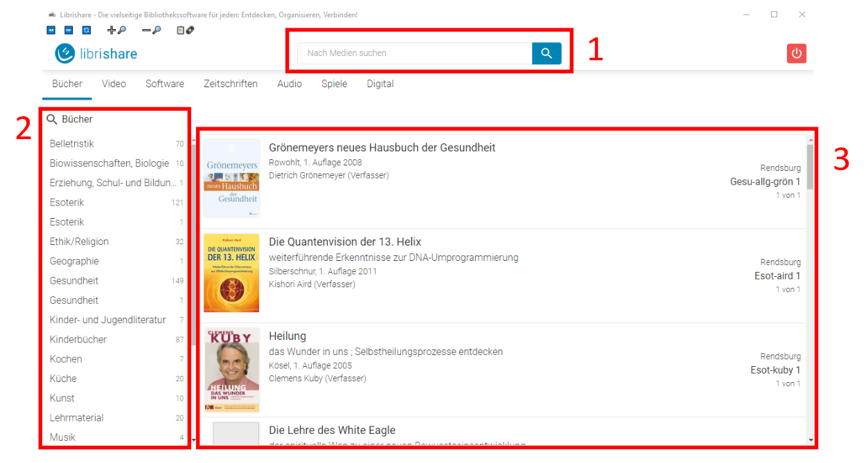Switch to the Video tab
The image size is (868, 463).
[114, 84]
